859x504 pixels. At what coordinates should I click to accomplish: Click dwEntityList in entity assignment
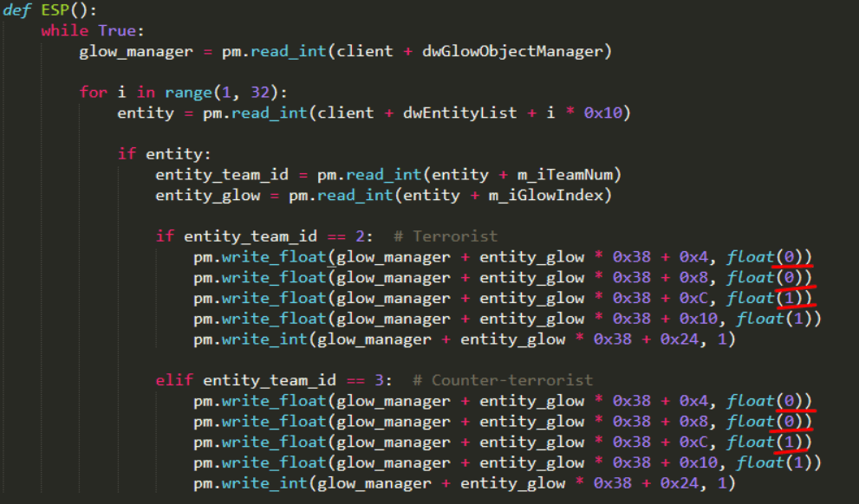(x=459, y=113)
